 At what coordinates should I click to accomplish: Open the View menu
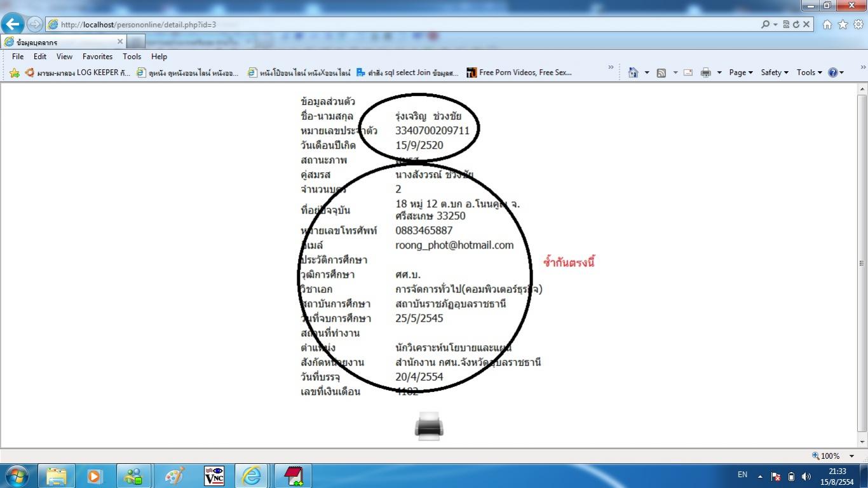65,57
